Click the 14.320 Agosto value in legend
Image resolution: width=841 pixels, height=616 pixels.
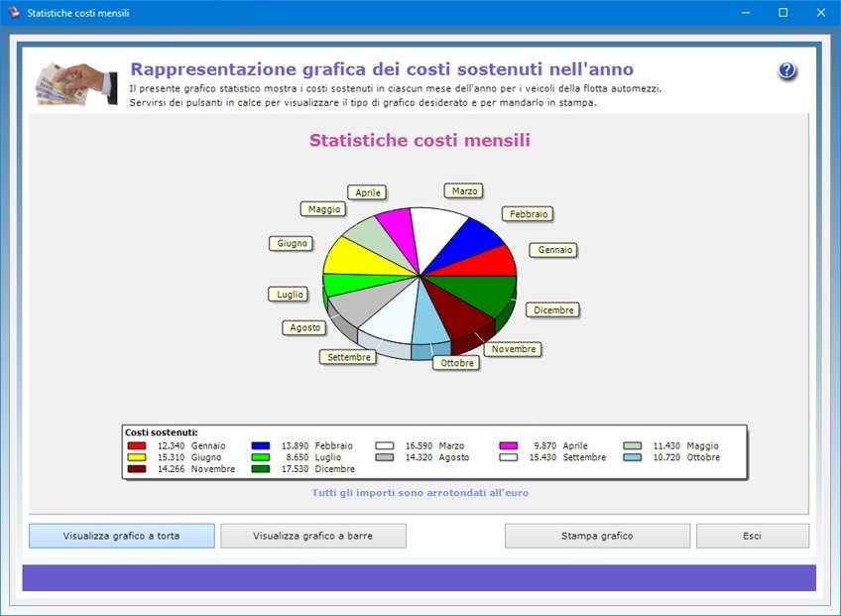point(419,457)
